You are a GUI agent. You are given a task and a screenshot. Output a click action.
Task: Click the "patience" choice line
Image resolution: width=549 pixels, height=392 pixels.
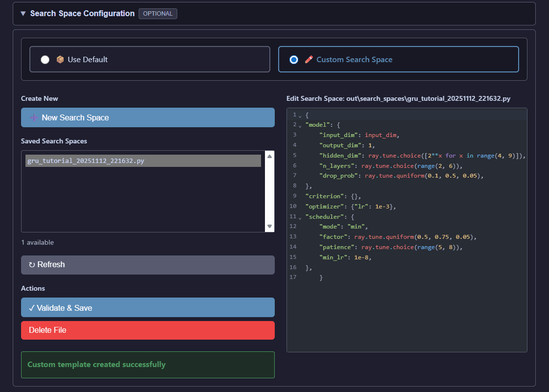tap(391, 247)
